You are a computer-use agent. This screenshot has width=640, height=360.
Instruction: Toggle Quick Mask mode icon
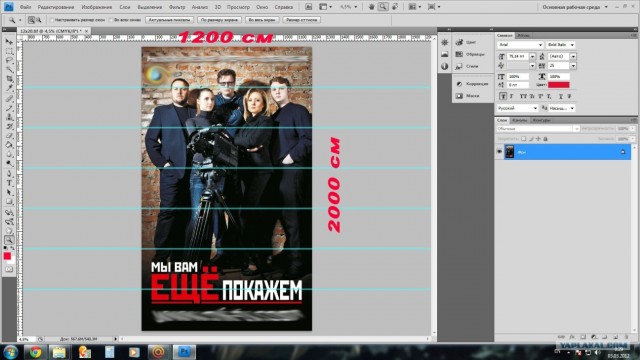click(x=9, y=269)
